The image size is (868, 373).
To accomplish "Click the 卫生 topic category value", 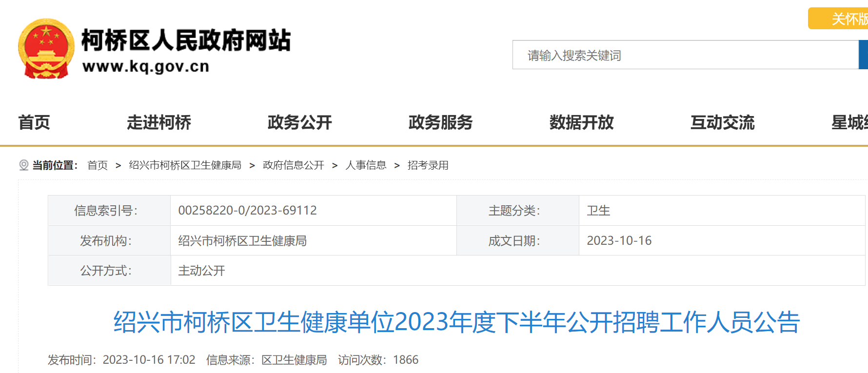I will (599, 211).
